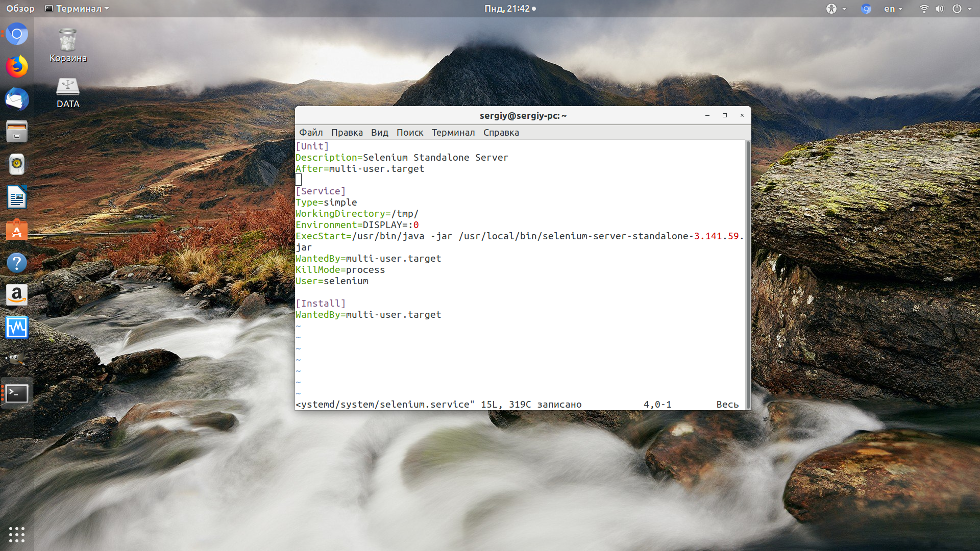This screenshot has height=551, width=980.
Task: Click the Chromium tray indicator icon
Action: tap(866, 9)
